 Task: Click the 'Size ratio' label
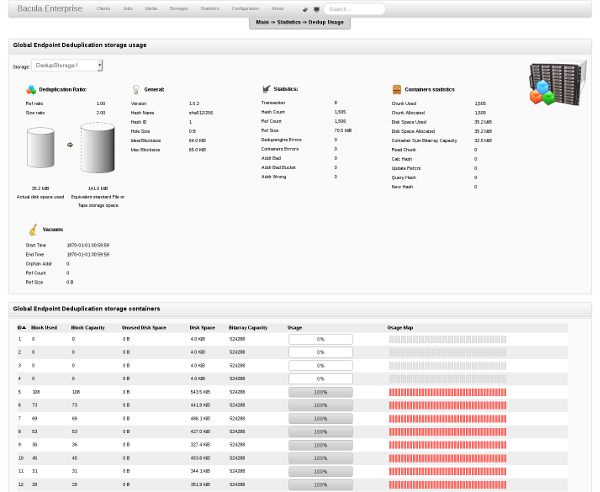(x=35, y=113)
